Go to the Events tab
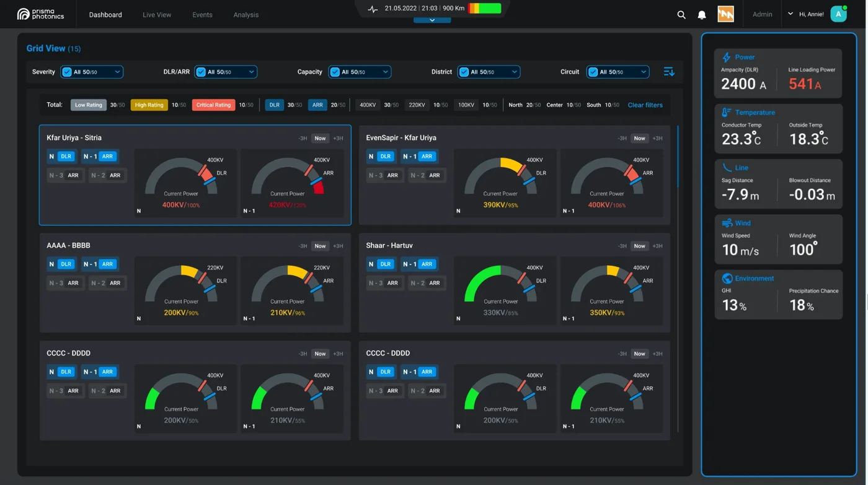The height and width of the screenshot is (485, 868). tap(202, 15)
